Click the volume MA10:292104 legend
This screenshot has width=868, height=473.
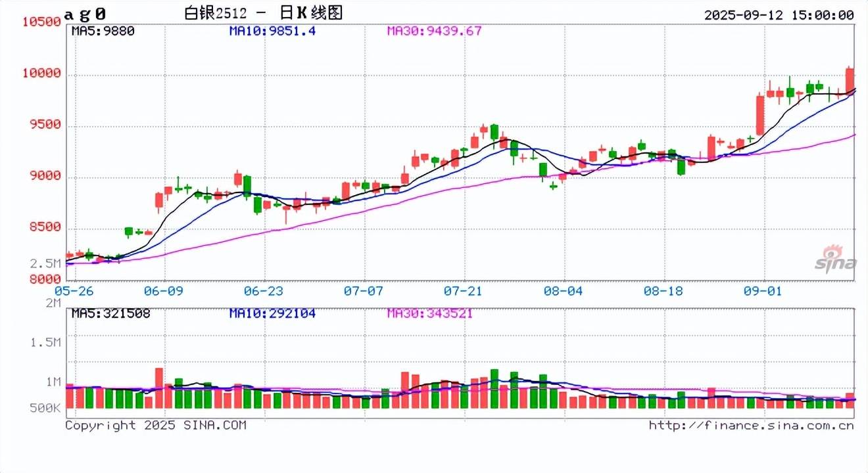pyautogui.click(x=272, y=313)
